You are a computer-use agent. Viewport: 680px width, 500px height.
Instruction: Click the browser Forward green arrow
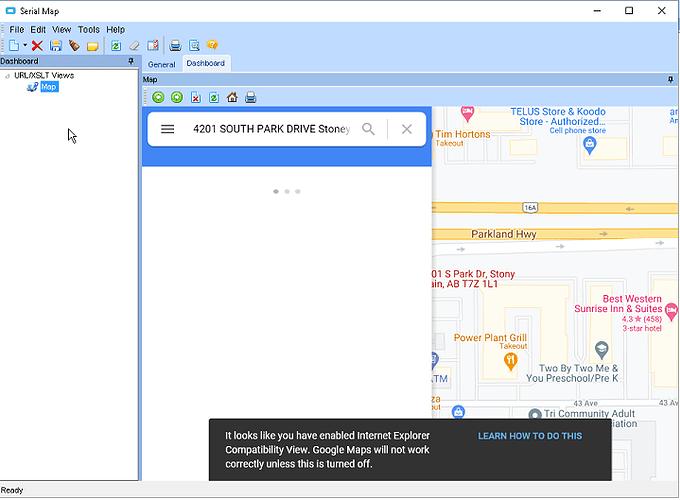(x=177, y=97)
